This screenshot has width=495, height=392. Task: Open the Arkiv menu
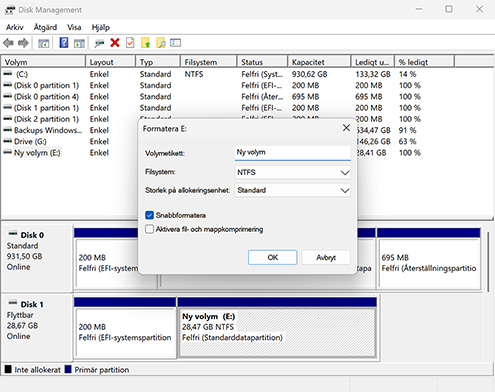coord(15,27)
